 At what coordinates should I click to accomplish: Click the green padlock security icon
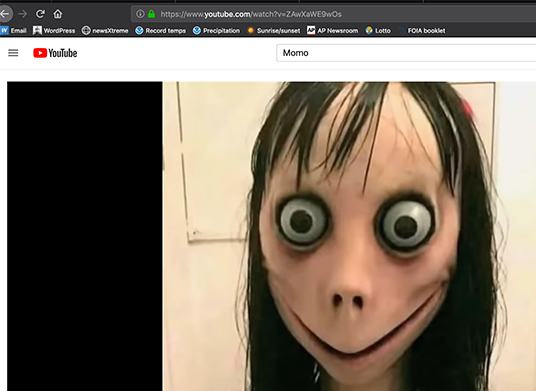click(x=151, y=14)
